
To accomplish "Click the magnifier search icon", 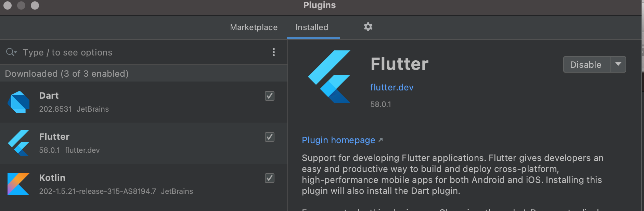I will tap(10, 52).
